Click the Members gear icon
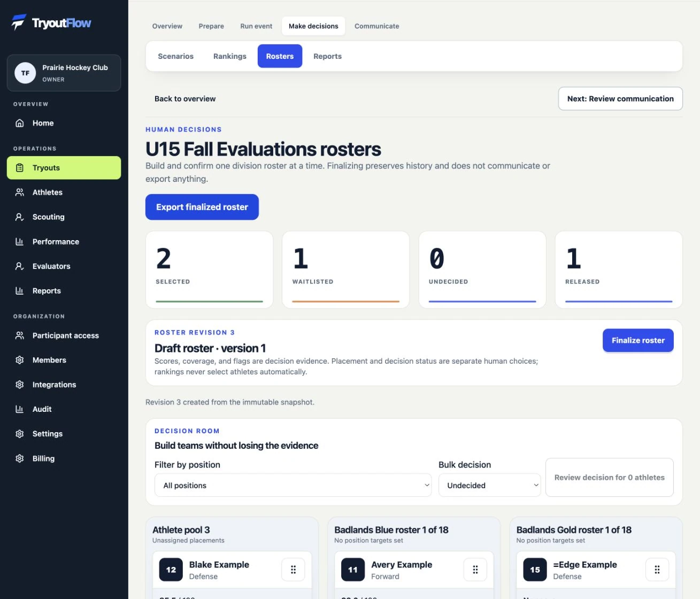 pyautogui.click(x=20, y=360)
